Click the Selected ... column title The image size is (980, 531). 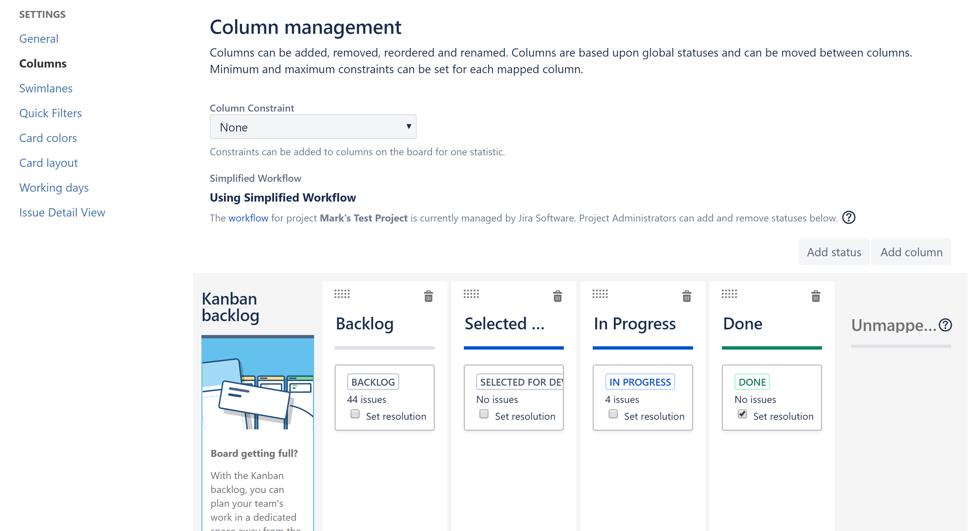tap(505, 324)
